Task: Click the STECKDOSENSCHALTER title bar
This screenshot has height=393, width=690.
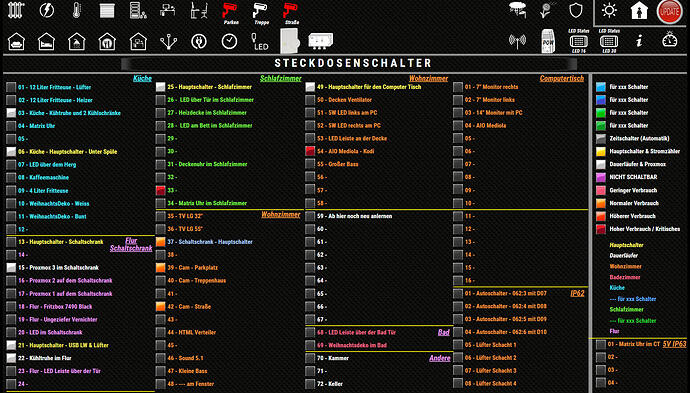Action: [x=349, y=63]
